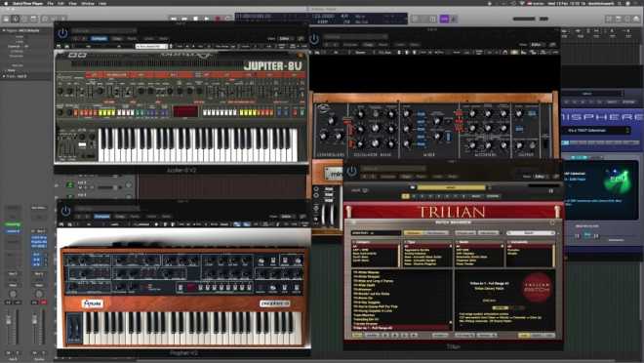Click link icon in Trilian plugin header

(x=556, y=177)
